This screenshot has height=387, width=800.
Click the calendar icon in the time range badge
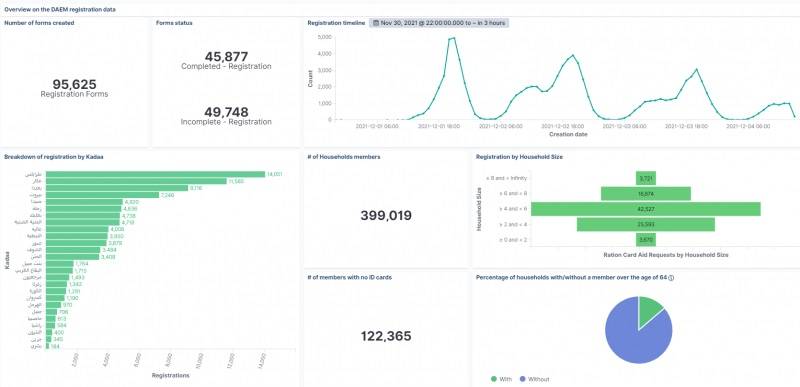pyautogui.click(x=376, y=22)
